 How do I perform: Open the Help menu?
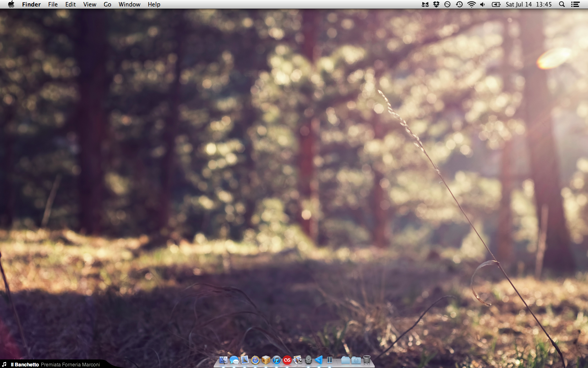pyautogui.click(x=154, y=4)
